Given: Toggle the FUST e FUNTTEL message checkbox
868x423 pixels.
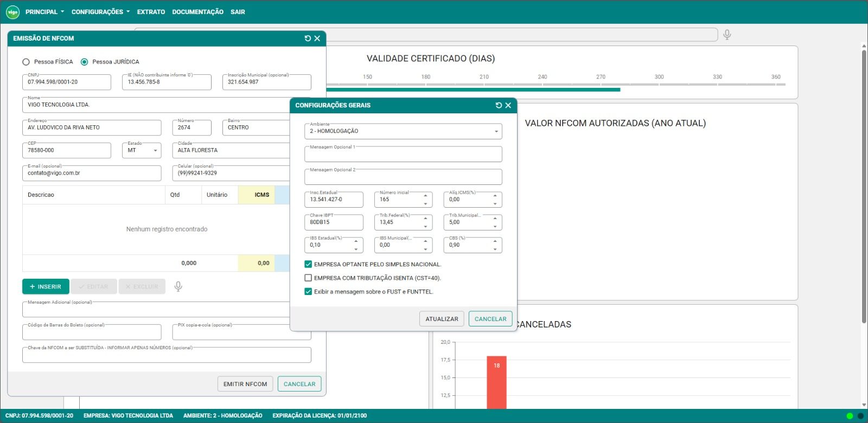Looking at the screenshot, I should click(308, 292).
